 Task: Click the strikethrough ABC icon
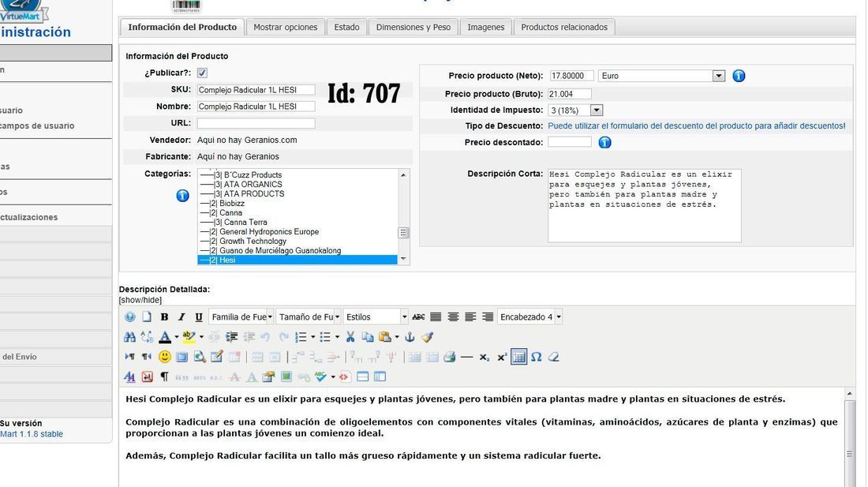pyautogui.click(x=418, y=317)
